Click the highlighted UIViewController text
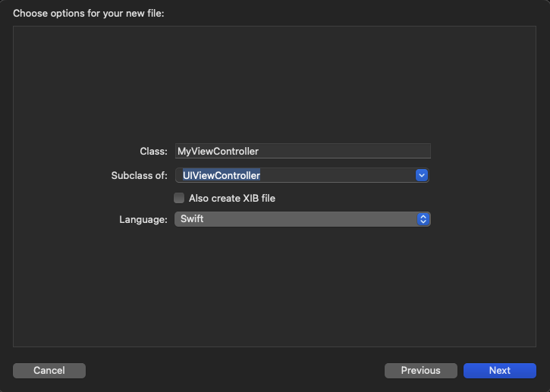The width and height of the screenshot is (550, 392). (x=222, y=175)
